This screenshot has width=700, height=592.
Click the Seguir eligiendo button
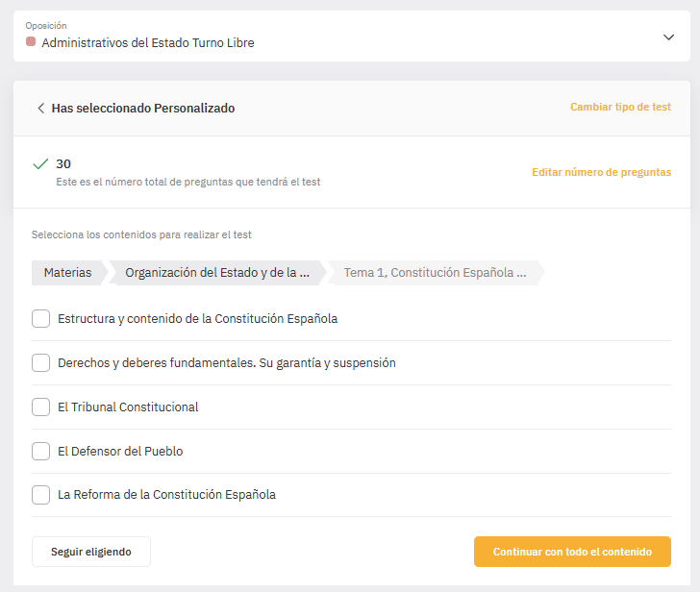click(91, 552)
